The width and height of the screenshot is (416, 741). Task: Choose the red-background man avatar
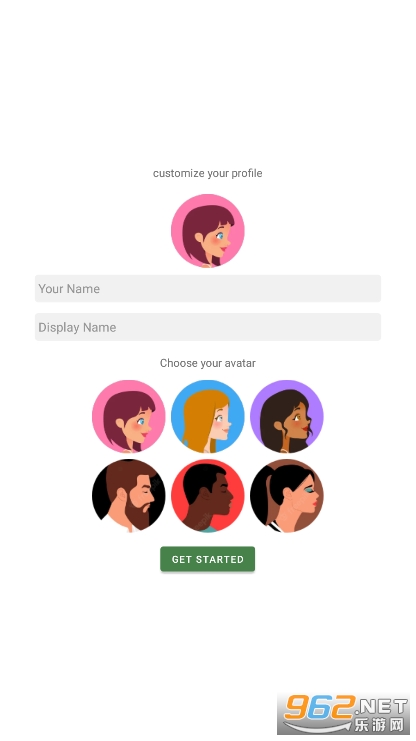pos(208,496)
